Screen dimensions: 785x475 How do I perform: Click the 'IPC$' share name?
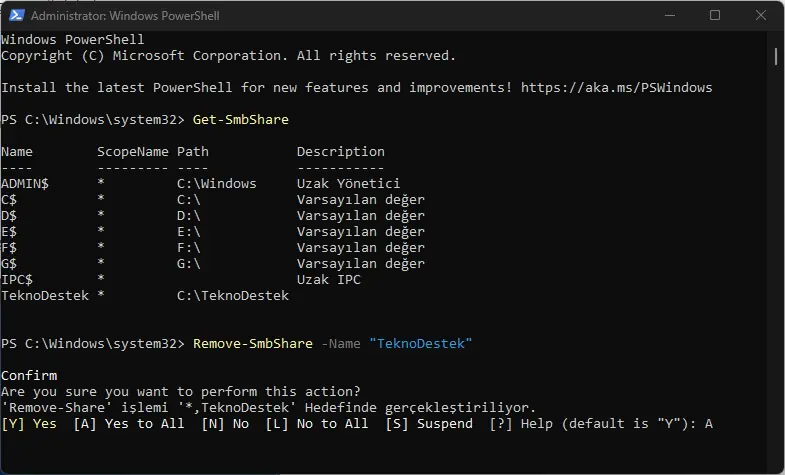17,280
